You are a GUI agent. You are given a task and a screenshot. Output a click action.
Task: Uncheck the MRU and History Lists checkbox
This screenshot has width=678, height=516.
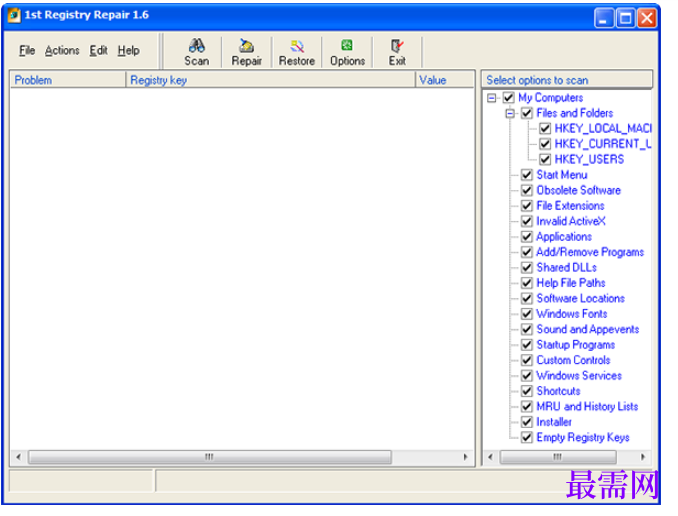(x=527, y=407)
